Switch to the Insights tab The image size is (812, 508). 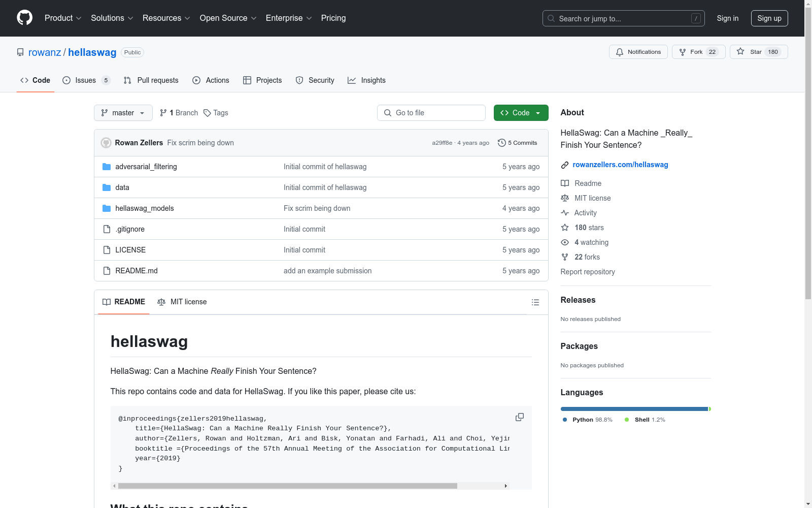pyautogui.click(x=366, y=80)
